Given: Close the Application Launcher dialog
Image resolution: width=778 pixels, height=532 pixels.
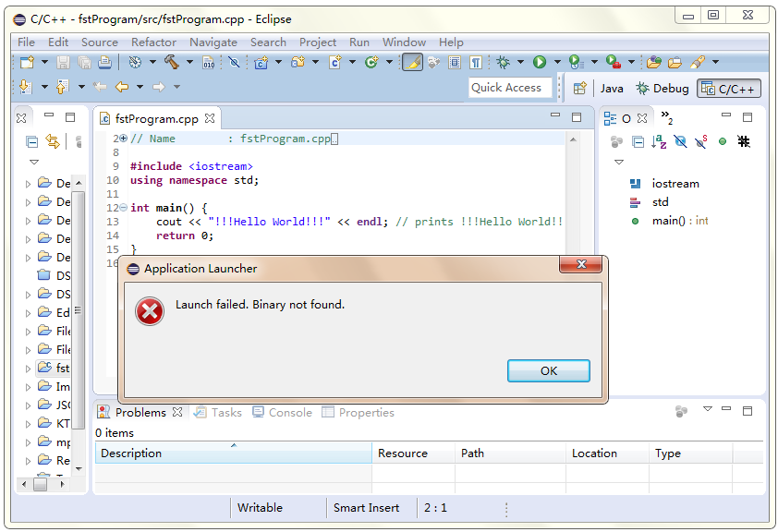Looking at the screenshot, I should pos(580,264).
